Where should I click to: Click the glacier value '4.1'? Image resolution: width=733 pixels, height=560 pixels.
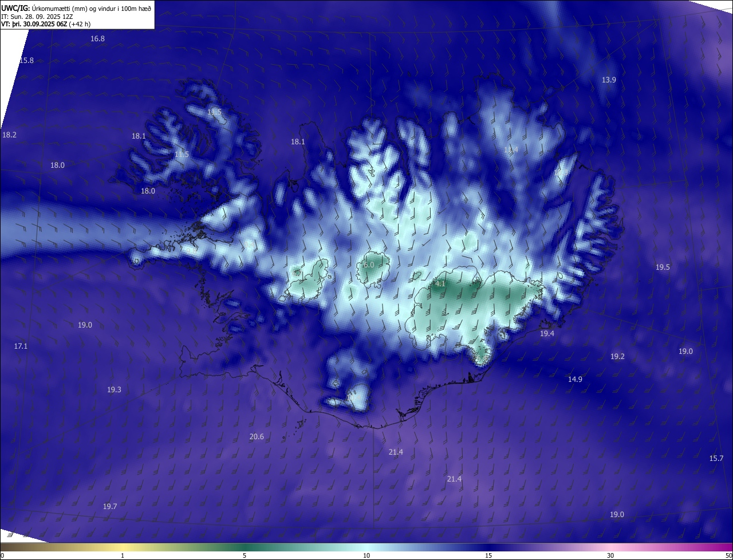click(x=440, y=284)
